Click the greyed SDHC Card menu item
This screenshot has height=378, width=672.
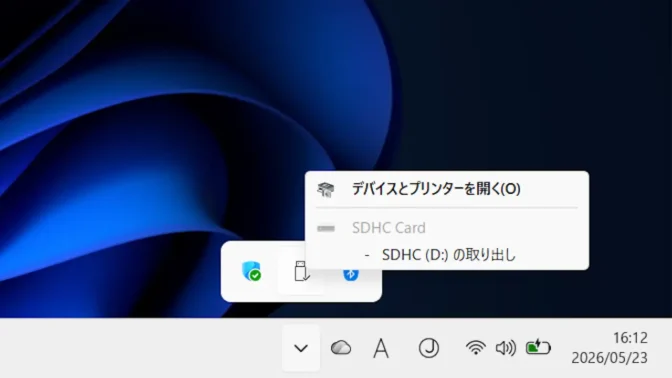click(447, 228)
